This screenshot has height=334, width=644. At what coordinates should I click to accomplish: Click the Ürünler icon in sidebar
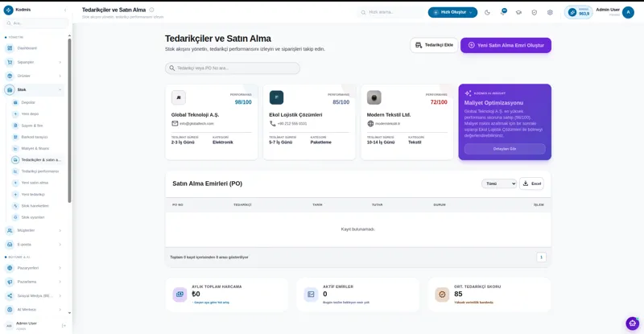[10, 76]
